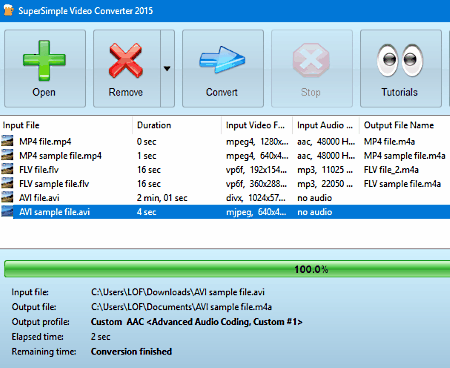Click the 4 sec duration cell
Image resolution: width=450 pixels, height=368 pixels.
tap(147, 212)
